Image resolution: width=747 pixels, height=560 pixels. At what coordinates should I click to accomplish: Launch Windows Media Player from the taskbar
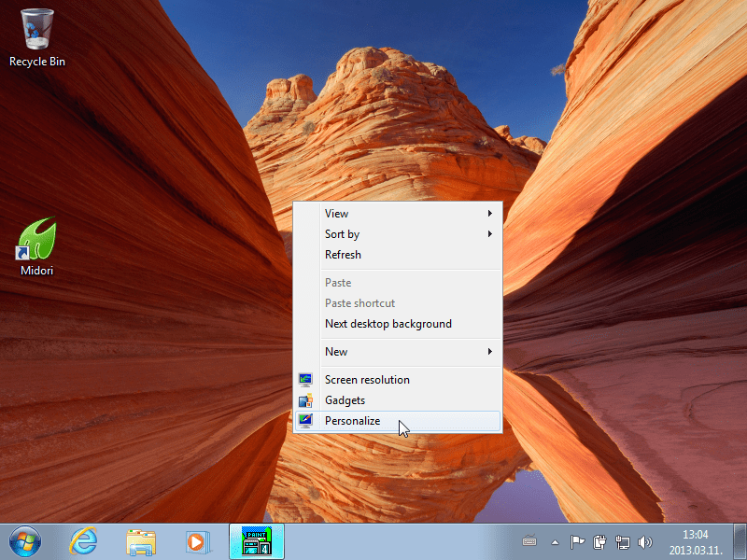pyautogui.click(x=197, y=542)
